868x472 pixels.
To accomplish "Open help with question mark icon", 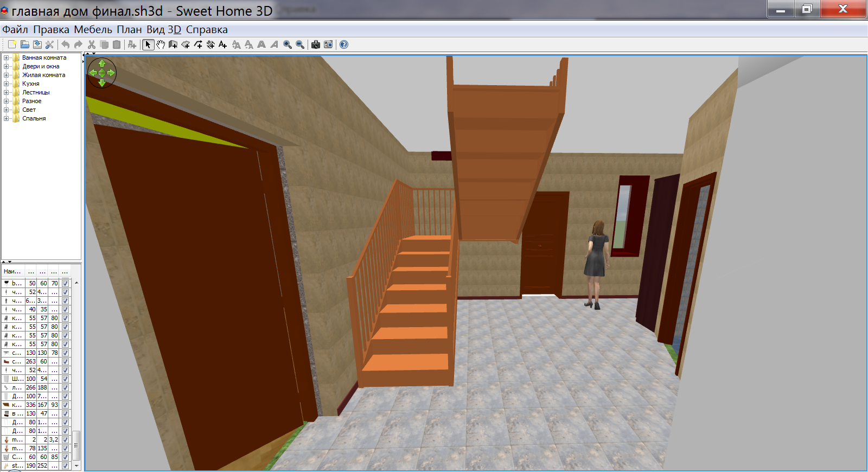I will coord(344,44).
